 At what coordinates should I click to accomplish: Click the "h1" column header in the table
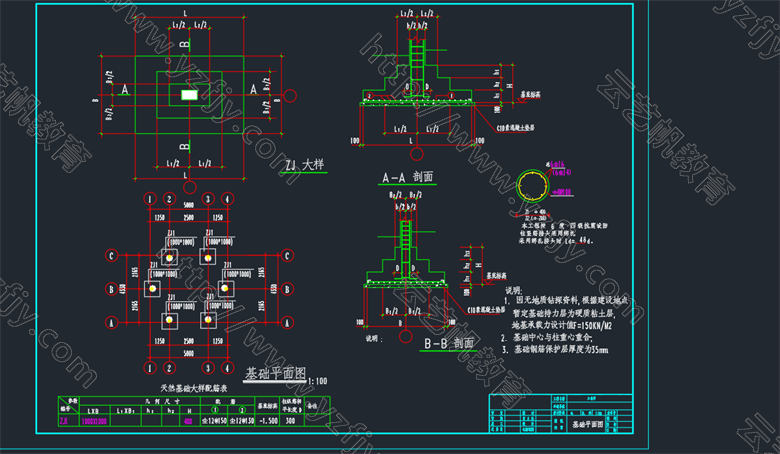point(150,411)
